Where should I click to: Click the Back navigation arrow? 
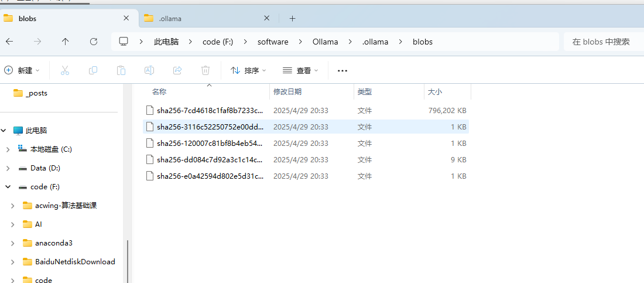[x=9, y=42]
